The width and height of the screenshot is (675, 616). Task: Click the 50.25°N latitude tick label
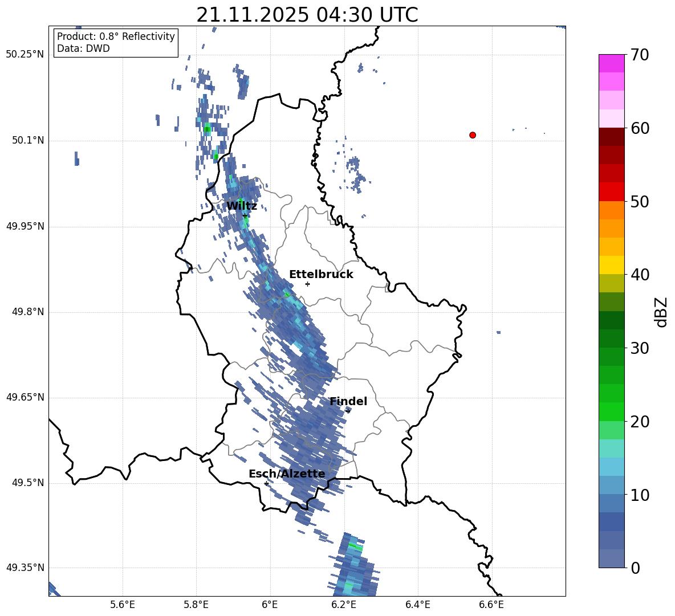click(x=25, y=55)
